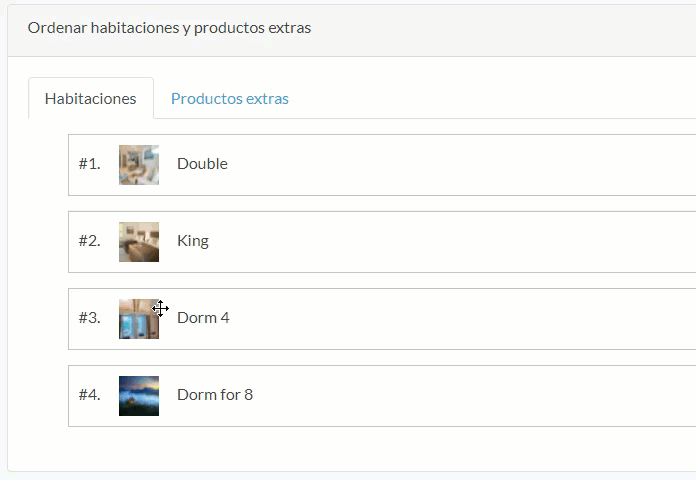Viewport: 696px width, 480px height.
Task: Switch to the Productos extras tab
Action: tap(230, 99)
